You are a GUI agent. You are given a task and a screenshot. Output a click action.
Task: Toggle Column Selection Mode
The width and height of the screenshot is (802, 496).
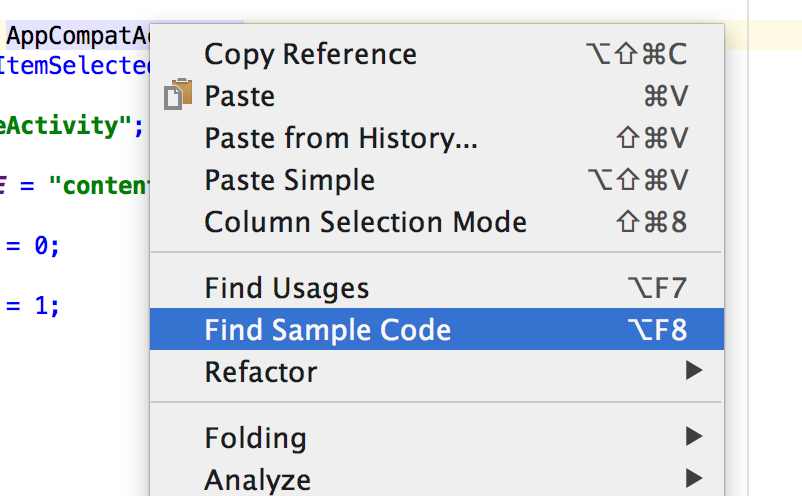coord(437,221)
